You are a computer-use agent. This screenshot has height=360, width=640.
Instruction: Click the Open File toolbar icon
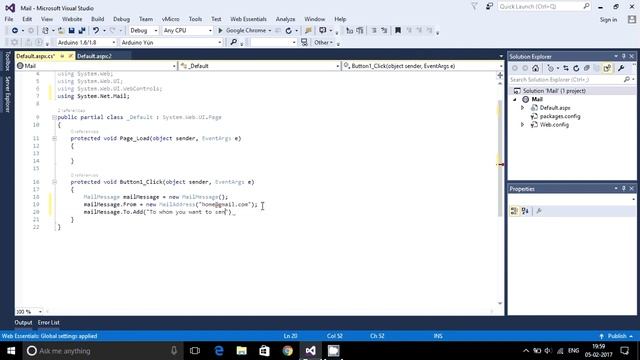coord(61,31)
